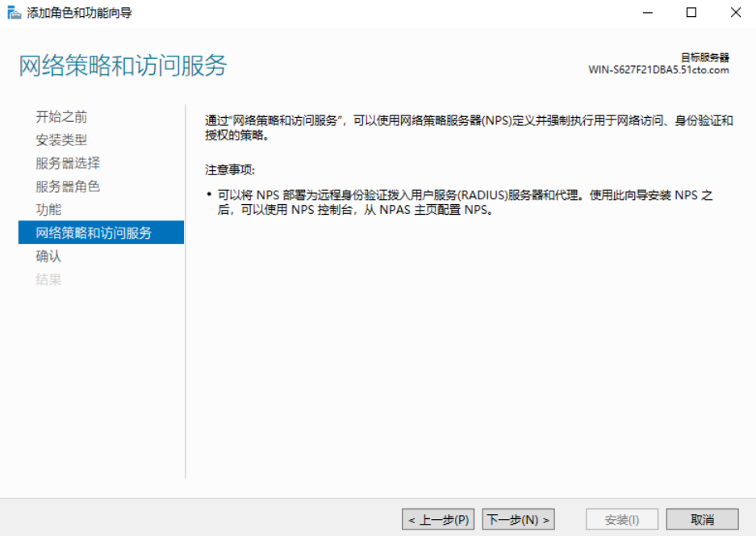The image size is (756, 536).
Task: Click the greyed-out 结果 step
Action: pyautogui.click(x=48, y=280)
